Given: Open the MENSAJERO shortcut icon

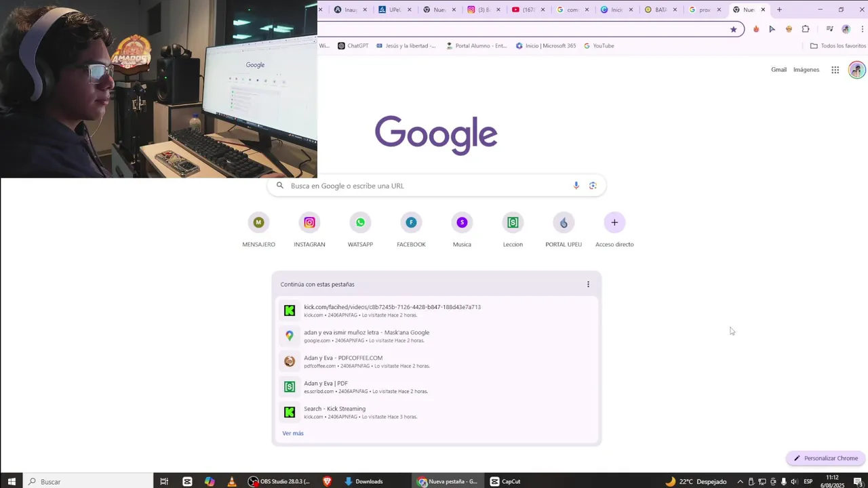Looking at the screenshot, I should coord(258,222).
